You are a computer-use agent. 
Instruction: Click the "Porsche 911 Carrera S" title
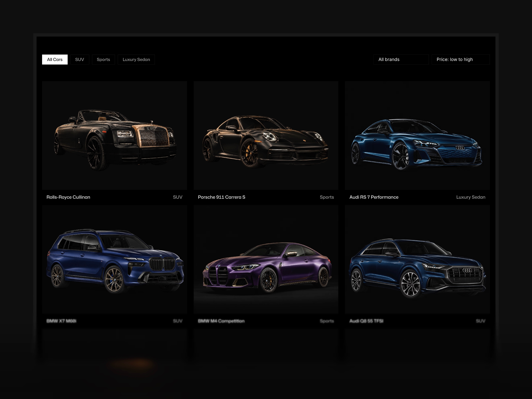221,197
